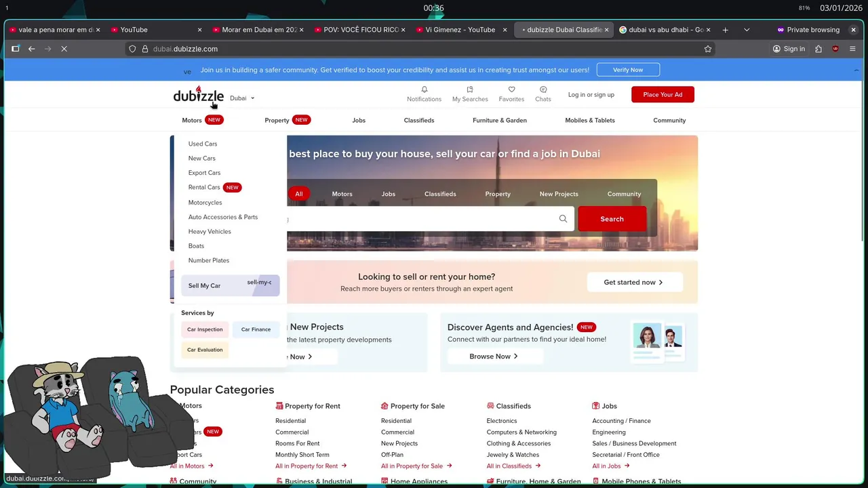
Task: Expand the Dubai city dropdown
Action: (x=242, y=98)
